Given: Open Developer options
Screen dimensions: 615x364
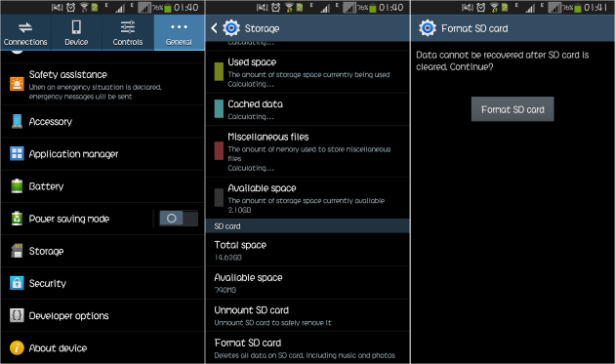Looking at the screenshot, I should 102,315.
